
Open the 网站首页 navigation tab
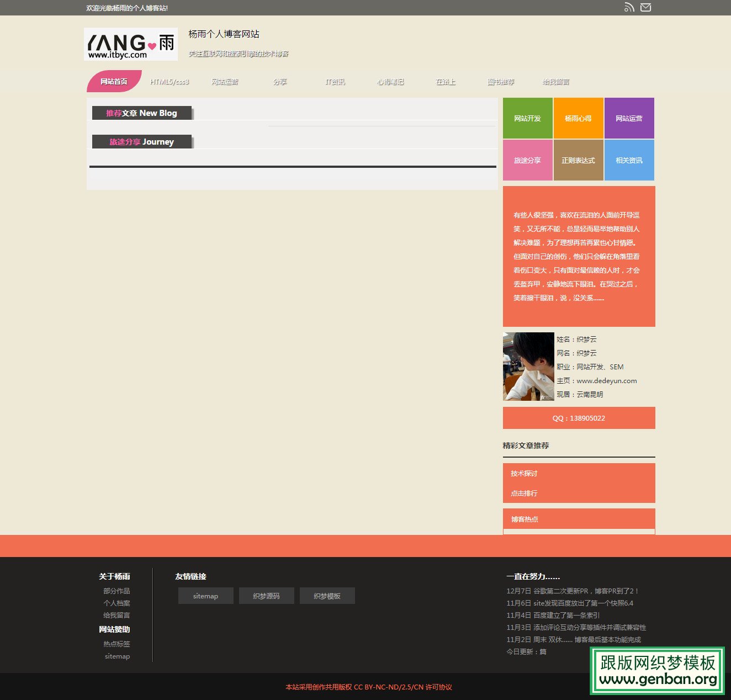click(x=114, y=82)
